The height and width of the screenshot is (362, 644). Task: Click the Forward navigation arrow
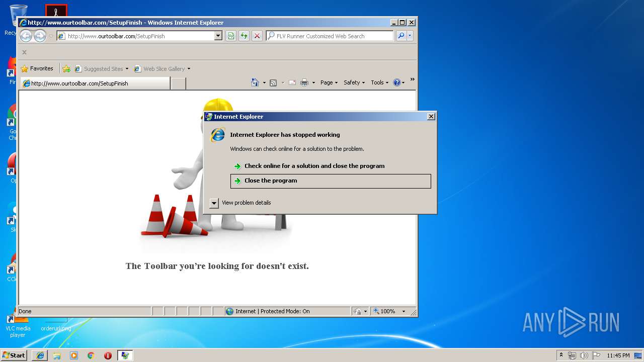click(40, 36)
